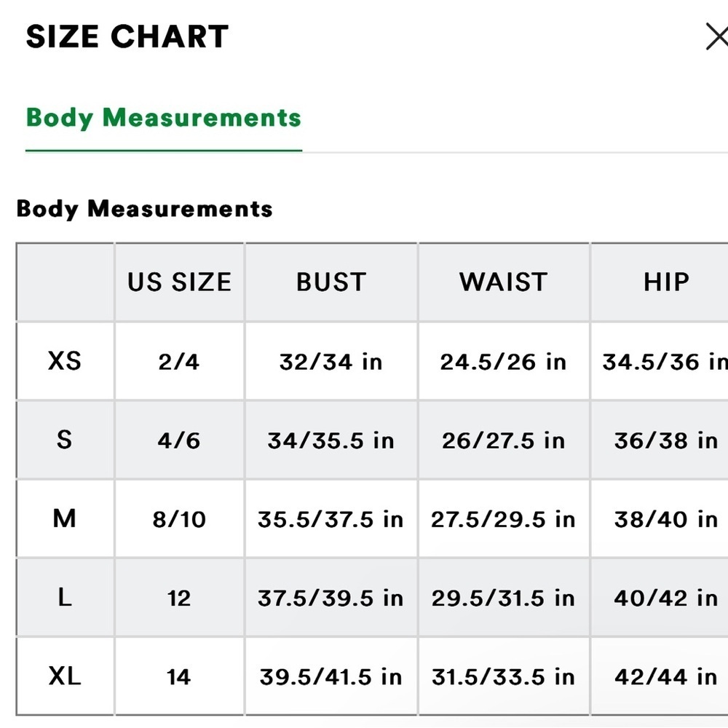Close the size chart dialog
Image resolution: width=728 pixels, height=728 pixels.
tap(716, 36)
